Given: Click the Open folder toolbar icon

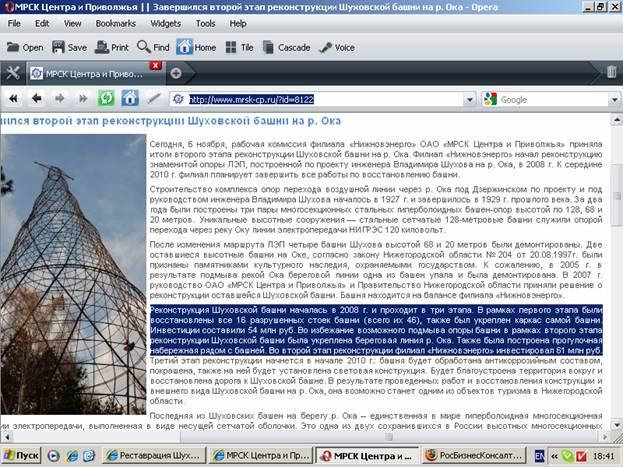Looking at the screenshot, I should click(x=13, y=47).
